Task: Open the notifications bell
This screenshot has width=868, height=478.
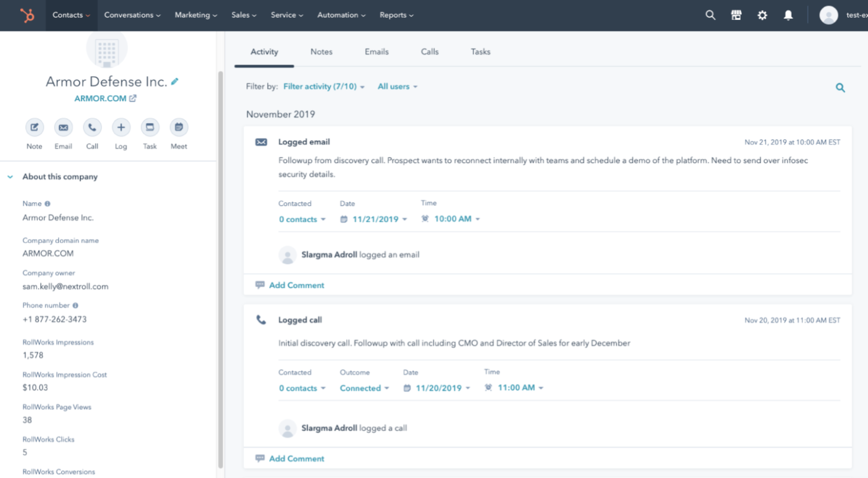Action: [x=788, y=15]
